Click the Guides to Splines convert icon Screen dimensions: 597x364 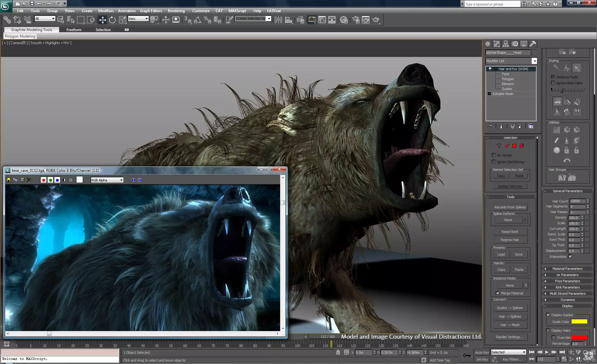[x=510, y=308]
